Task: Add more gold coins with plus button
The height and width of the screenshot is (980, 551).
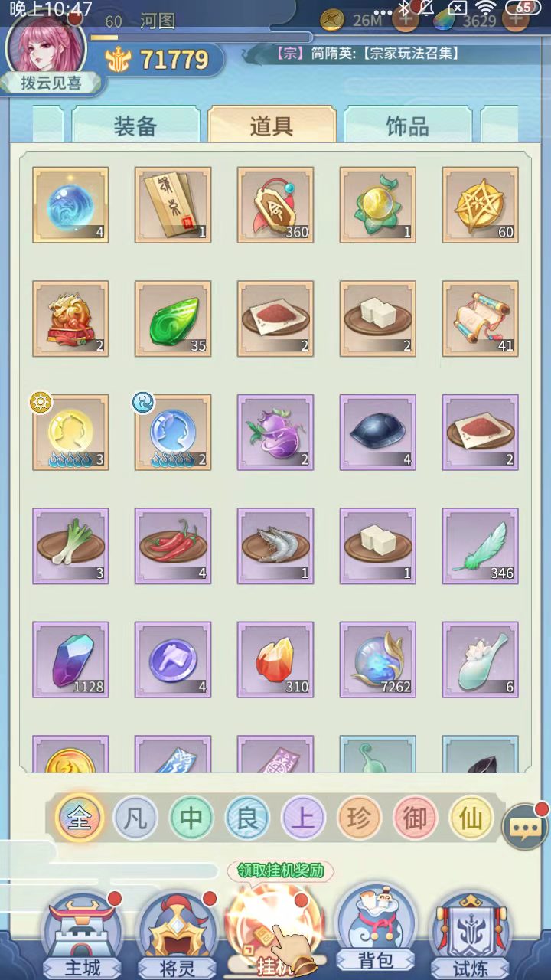Action: [x=405, y=20]
